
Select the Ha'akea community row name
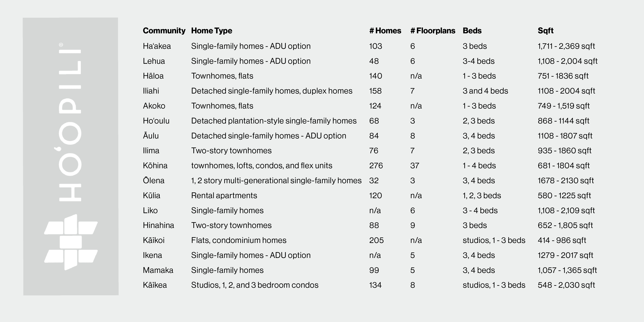coord(157,46)
